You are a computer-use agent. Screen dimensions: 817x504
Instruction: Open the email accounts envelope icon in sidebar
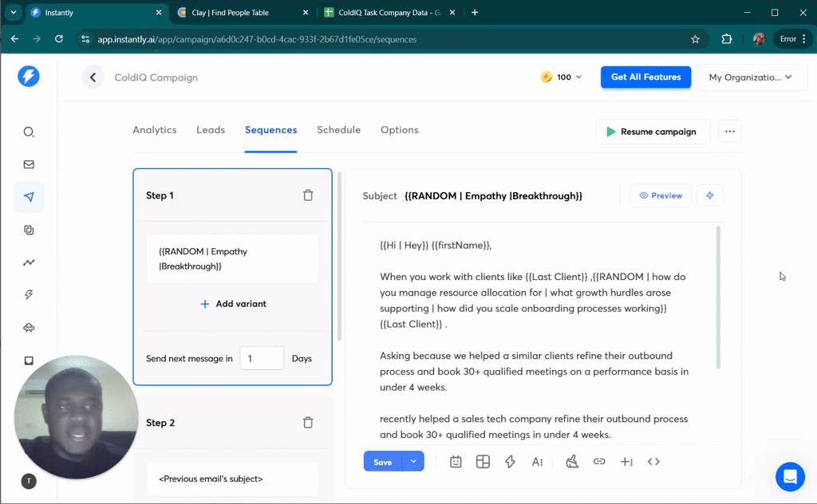(x=29, y=165)
